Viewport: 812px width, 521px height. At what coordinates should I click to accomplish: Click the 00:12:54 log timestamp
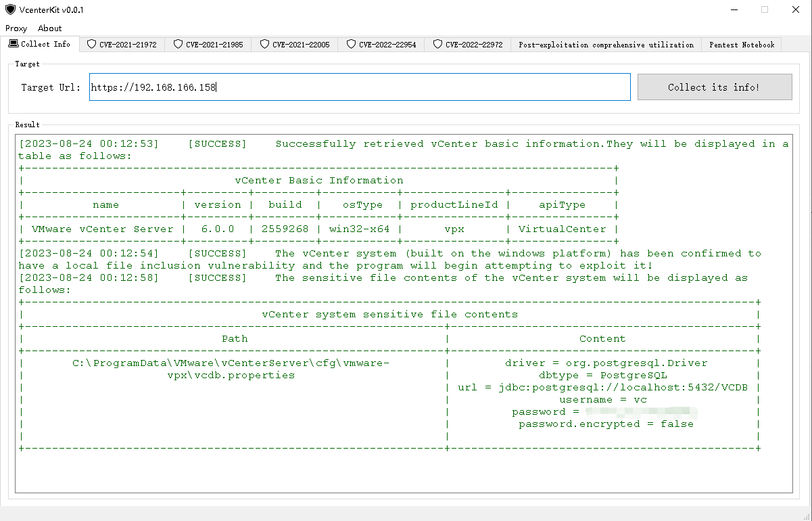click(89, 254)
